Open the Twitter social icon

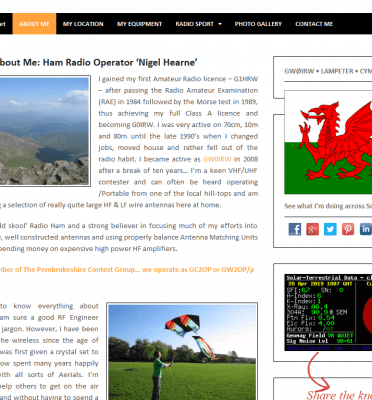(330, 229)
